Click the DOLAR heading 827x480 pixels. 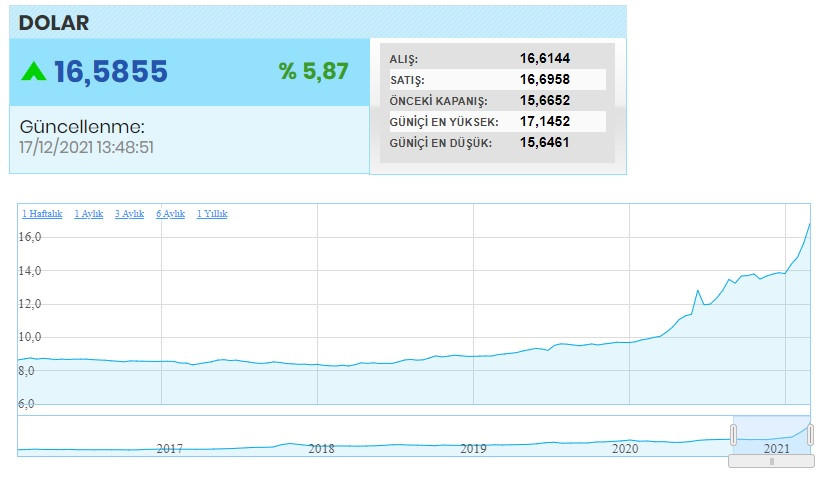click(54, 23)
